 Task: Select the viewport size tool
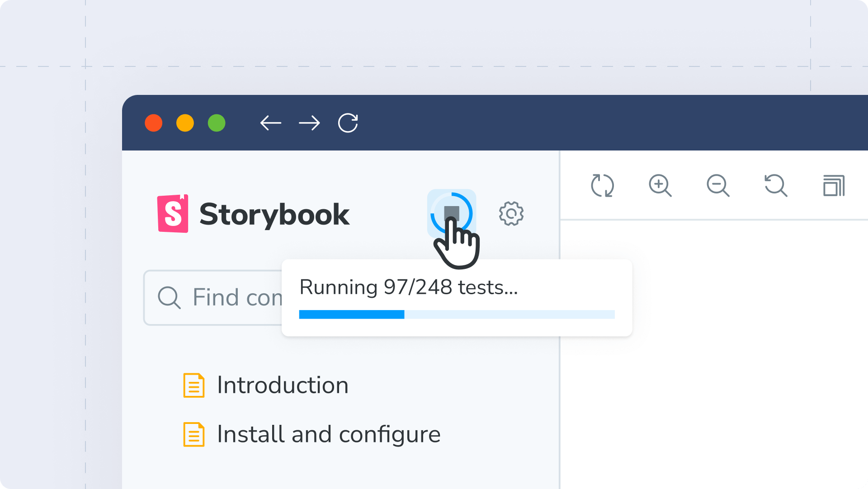834,185
